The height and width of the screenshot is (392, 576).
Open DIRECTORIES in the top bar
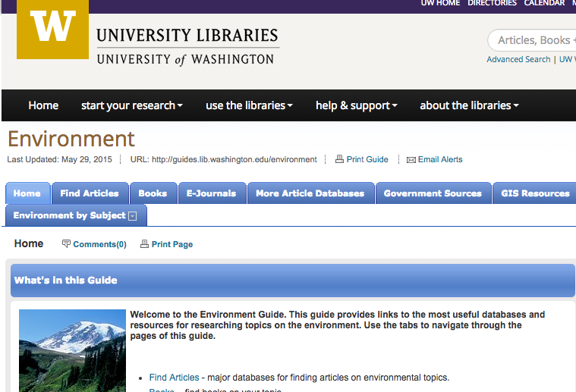[492, 3]
